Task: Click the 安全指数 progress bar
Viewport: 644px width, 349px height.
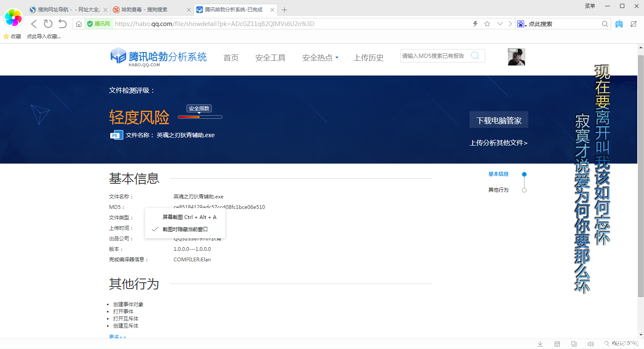Action: pyautogui.click(x=200, y=117)
